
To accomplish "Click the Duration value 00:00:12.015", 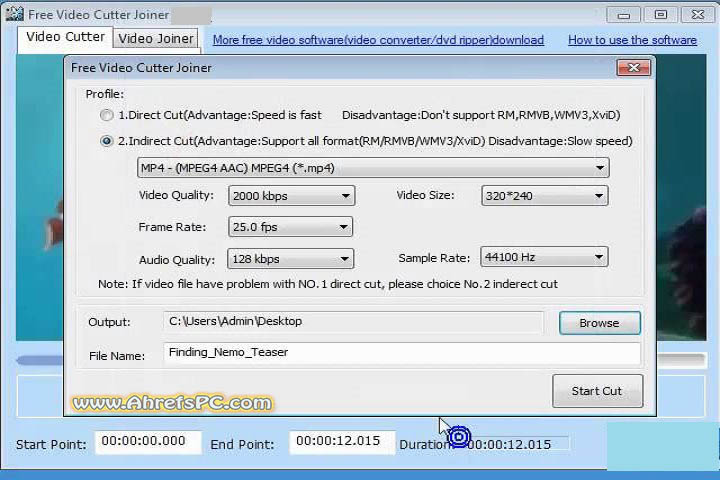I will coord(509,445).
